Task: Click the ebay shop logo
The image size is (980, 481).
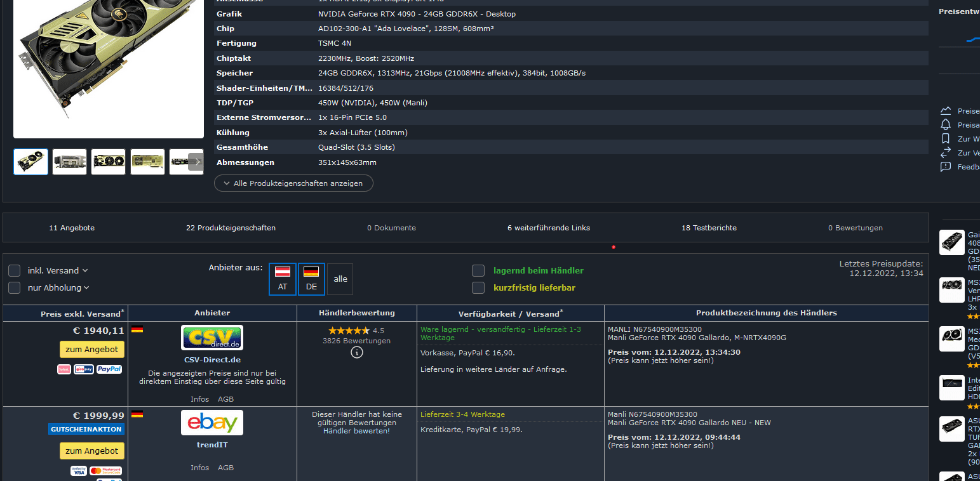Action: tap(212, 423)
